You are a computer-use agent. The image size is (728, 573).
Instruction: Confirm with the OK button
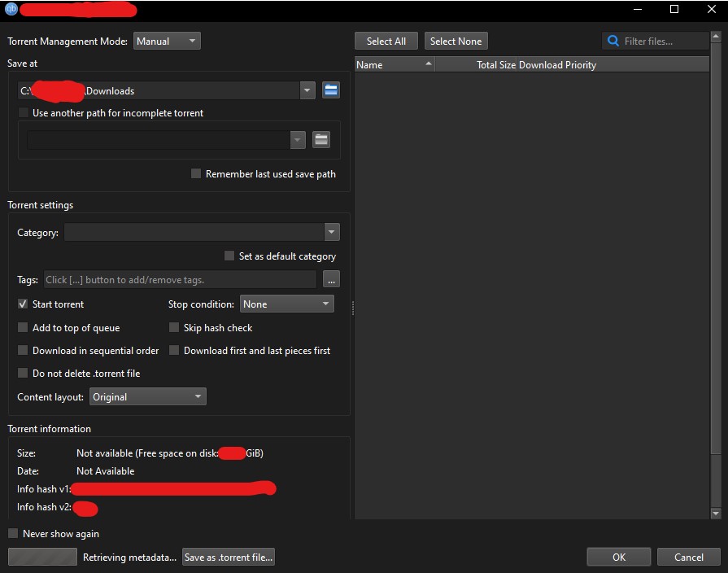(x=618, y=558)
